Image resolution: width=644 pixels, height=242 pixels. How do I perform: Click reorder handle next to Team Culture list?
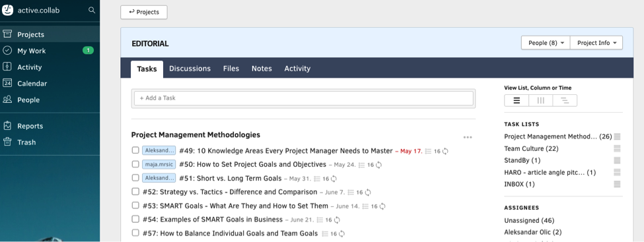tap(617, 148)
